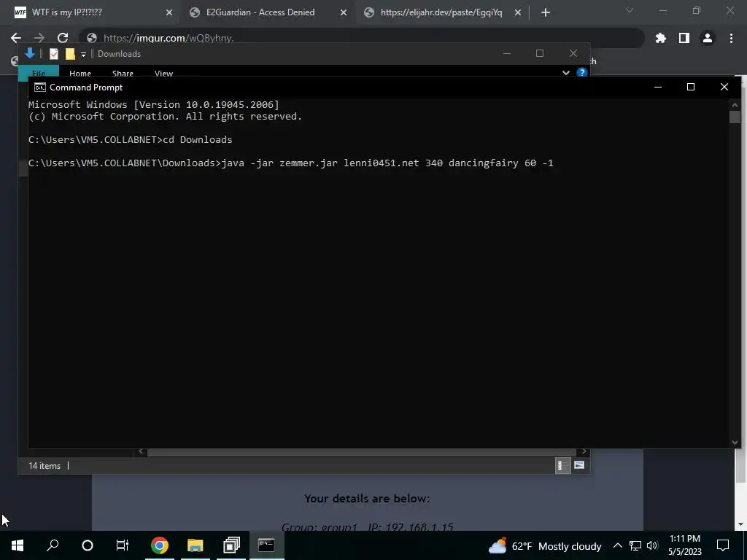Click the File Explorer taskbar icon
The height and width of the screenshot is (560, 747).
click(195, 545)
